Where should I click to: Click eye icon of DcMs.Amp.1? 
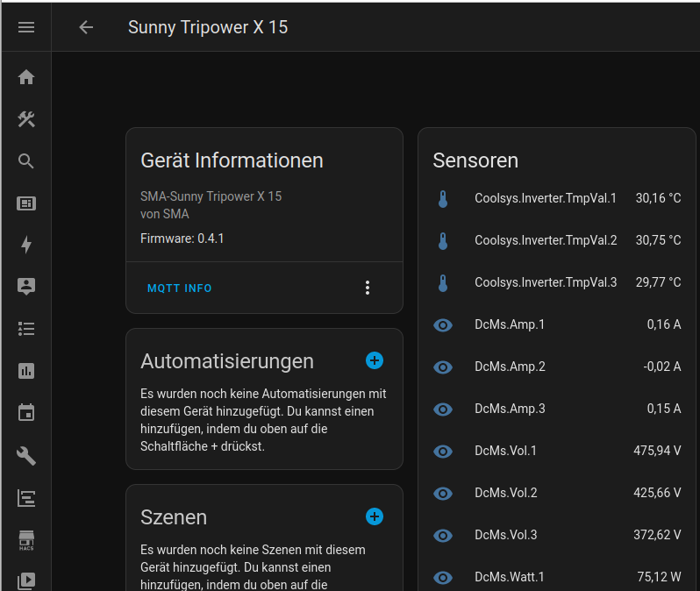(443, 325)
